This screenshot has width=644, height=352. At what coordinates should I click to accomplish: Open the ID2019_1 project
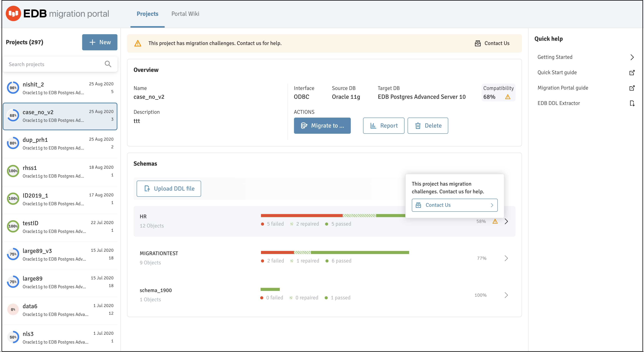tap(60, 199)
